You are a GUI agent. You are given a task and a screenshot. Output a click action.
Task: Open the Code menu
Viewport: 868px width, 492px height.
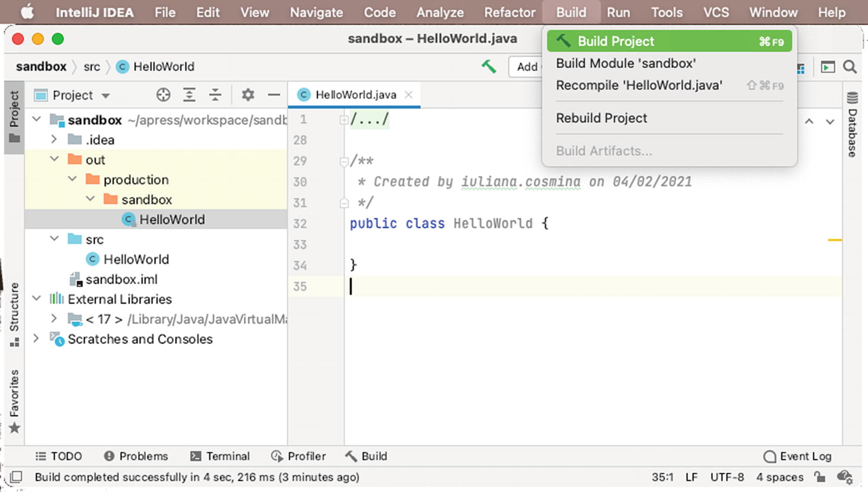pyautogui.click(x=380, y=12)
